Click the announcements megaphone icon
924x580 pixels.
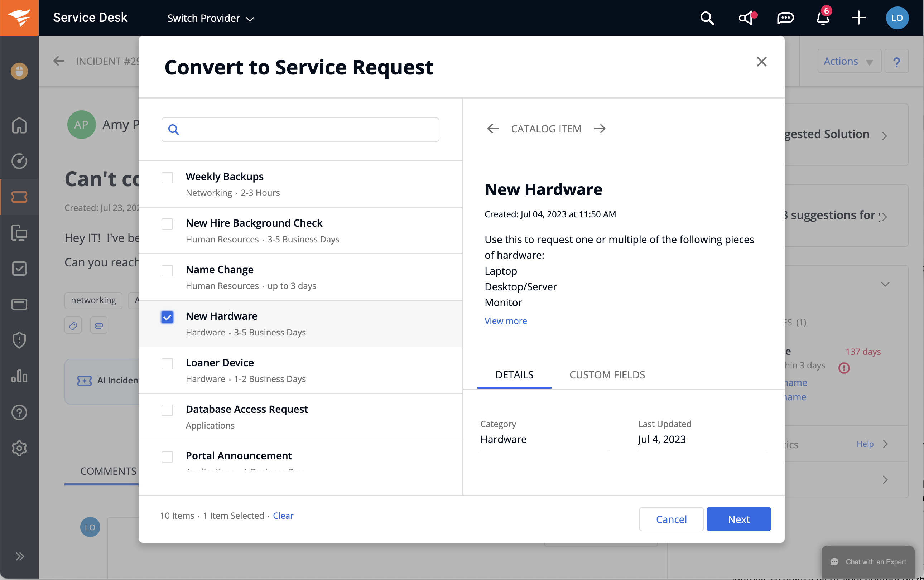[x=746, y=18]
